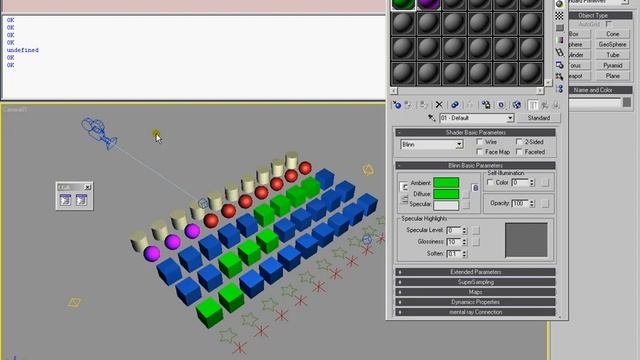
Task: Click the Tube primitive button
Action: (x=613, y=55)
